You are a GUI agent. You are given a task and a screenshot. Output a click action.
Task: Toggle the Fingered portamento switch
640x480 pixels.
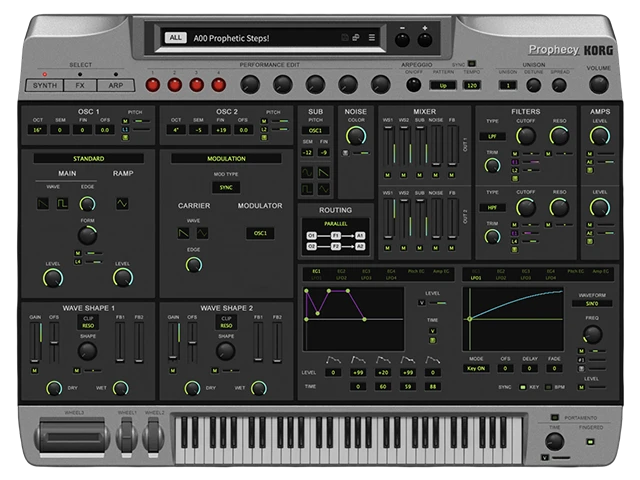point(590,442)
